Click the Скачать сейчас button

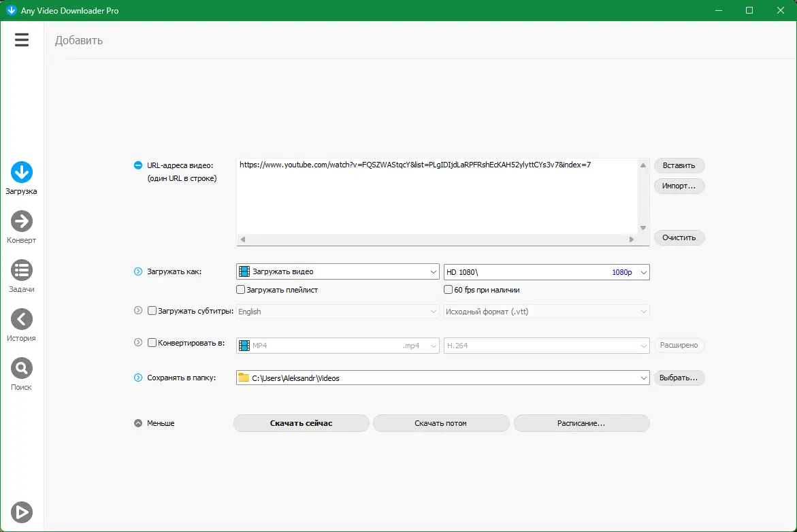coord(301,422)
